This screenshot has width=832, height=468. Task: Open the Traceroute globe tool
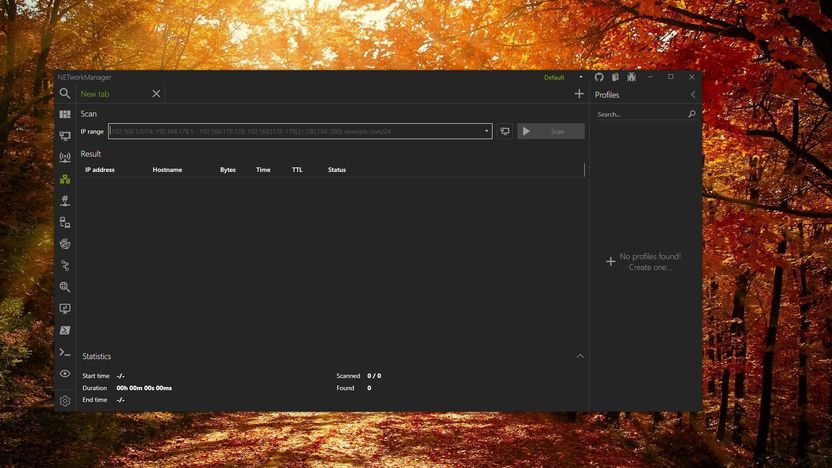[x=65, y=244]
